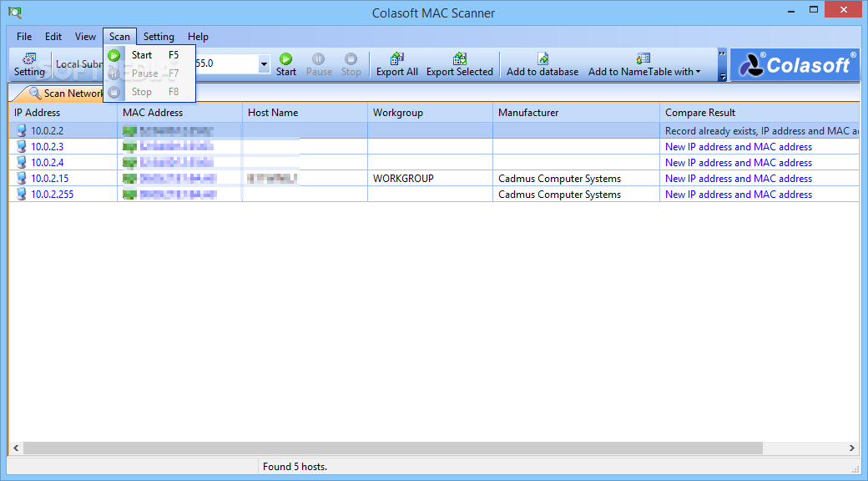Viewport: 868px width, 481px height.
Task: Click horizontal scrollbar left arrow
Action: click(16, 448)
